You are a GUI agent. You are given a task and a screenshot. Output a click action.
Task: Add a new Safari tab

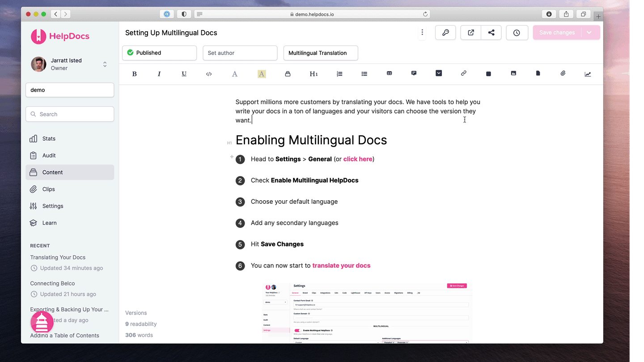pyautogui.click(x=598, y=17)
